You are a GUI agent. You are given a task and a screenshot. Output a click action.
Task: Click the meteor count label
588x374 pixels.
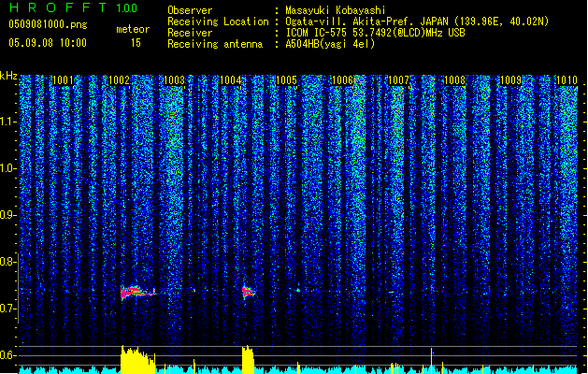pyautogui.click(x=133, y=29)
